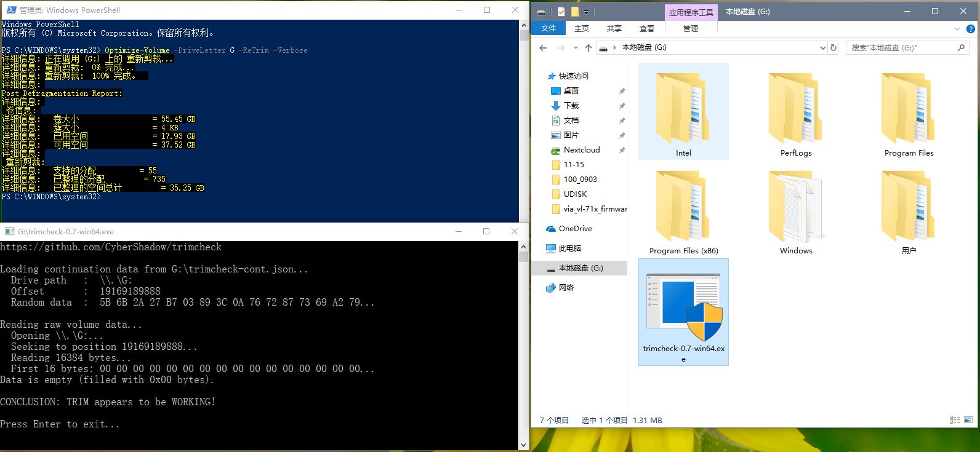Switch to the 查看 ribbon tab

647,28
